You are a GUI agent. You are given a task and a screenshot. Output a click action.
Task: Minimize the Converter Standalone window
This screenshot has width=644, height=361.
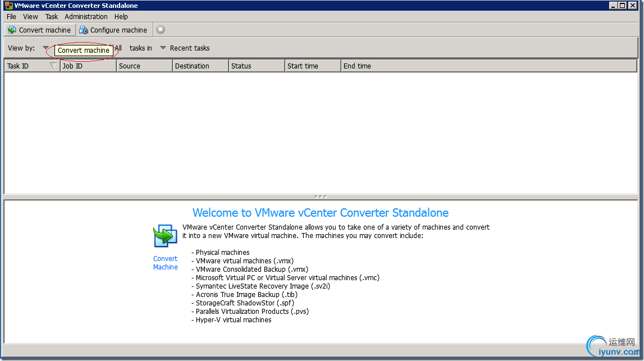(613, 6)
